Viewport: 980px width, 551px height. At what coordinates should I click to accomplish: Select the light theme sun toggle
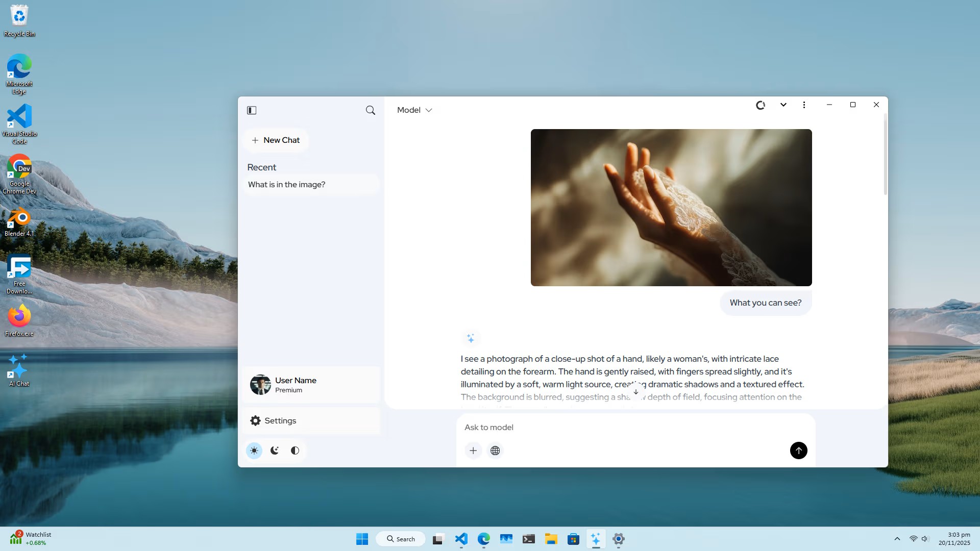point(254,450)
